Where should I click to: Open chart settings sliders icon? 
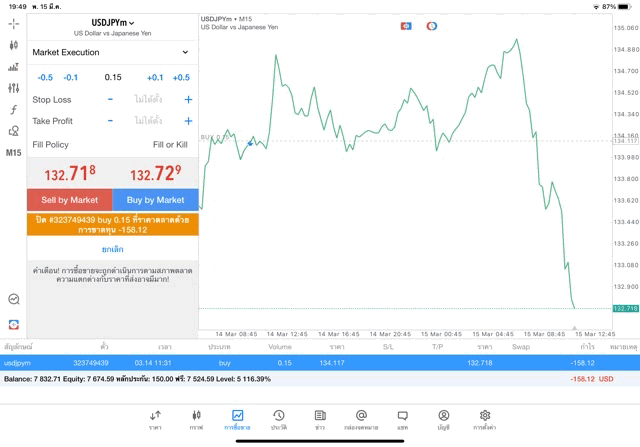pyautogui.click(x=13, y=88)
